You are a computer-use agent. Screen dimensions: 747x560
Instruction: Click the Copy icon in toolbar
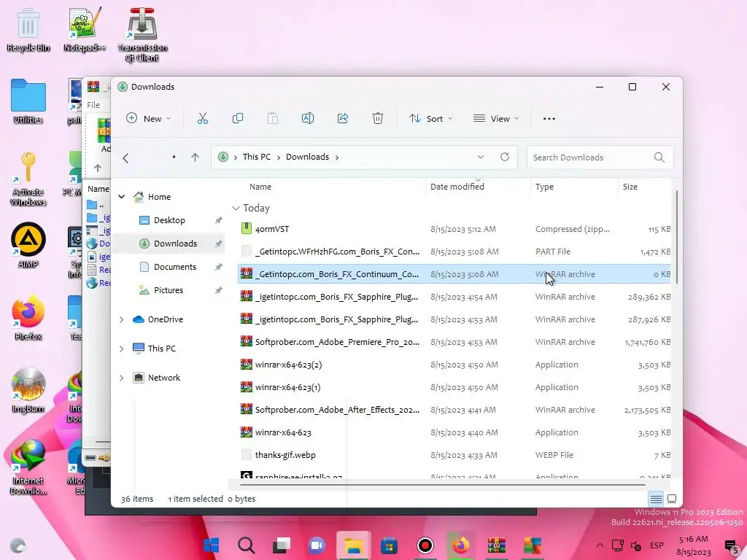point(237,119)
